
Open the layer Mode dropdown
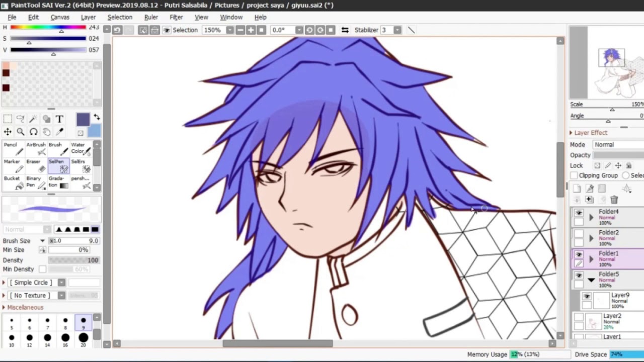[x=618, y=145]
